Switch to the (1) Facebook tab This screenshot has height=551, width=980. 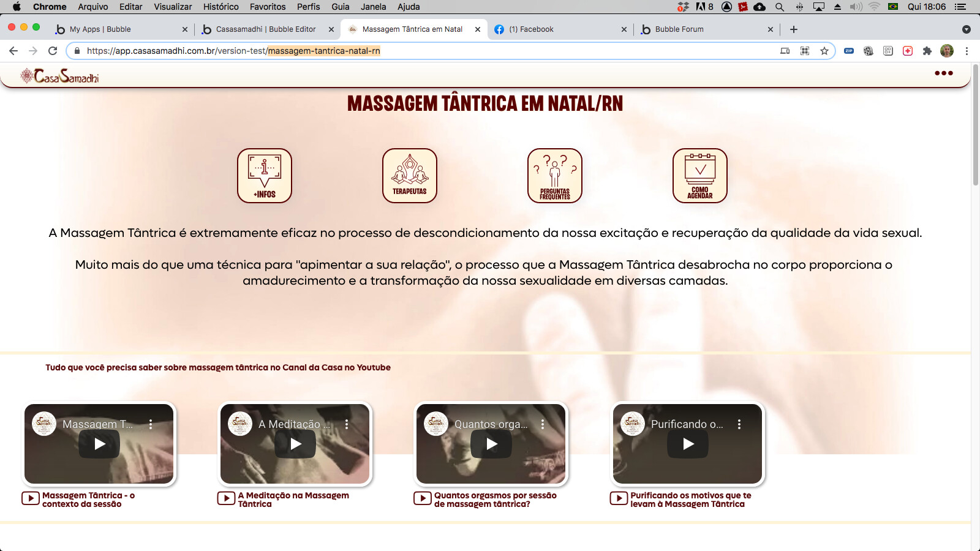click(x=560, y=29)
